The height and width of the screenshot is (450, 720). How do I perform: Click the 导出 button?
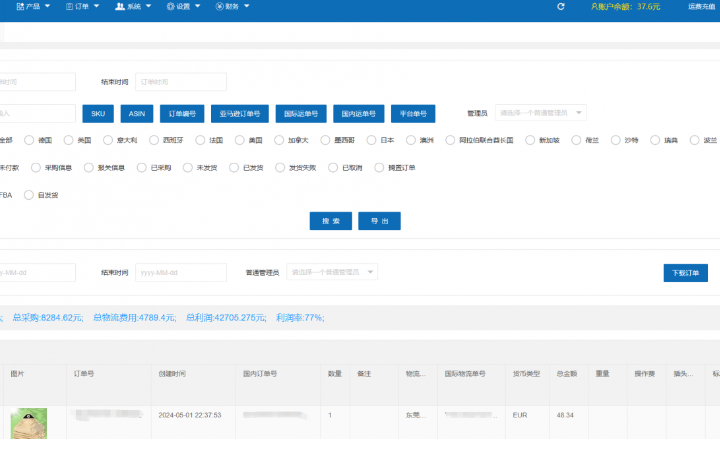tap(379, 221)
